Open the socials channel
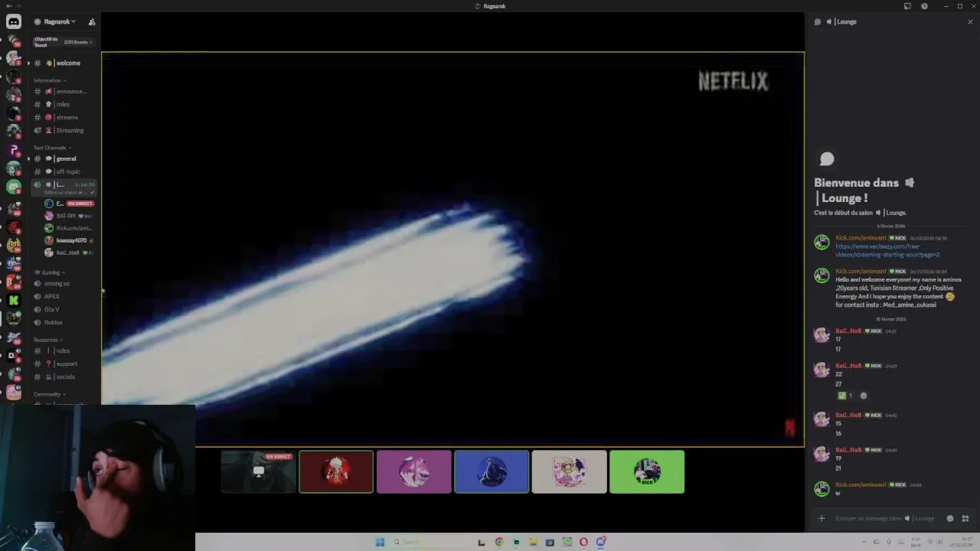Image resolution: width=980 pixels, height=551 pixels. 64,377
